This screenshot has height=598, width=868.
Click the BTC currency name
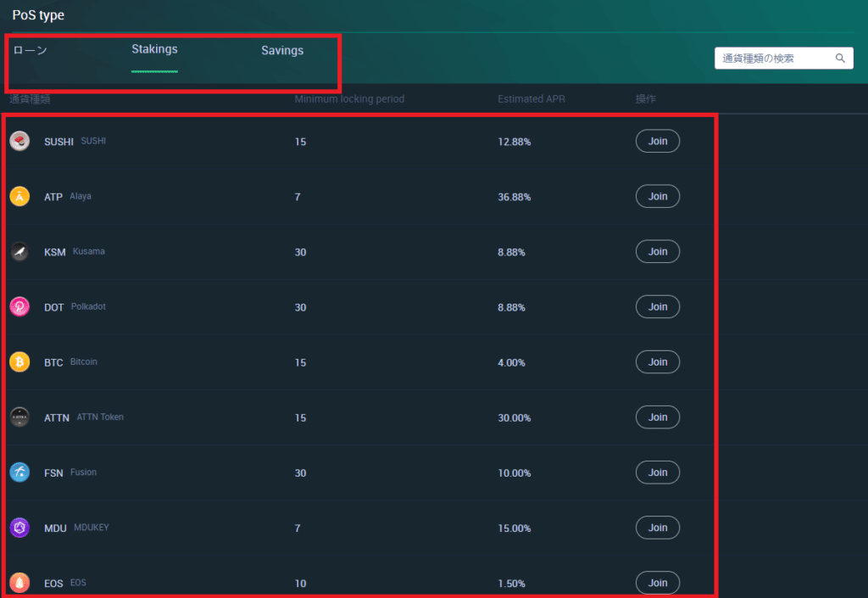(53, 363)
